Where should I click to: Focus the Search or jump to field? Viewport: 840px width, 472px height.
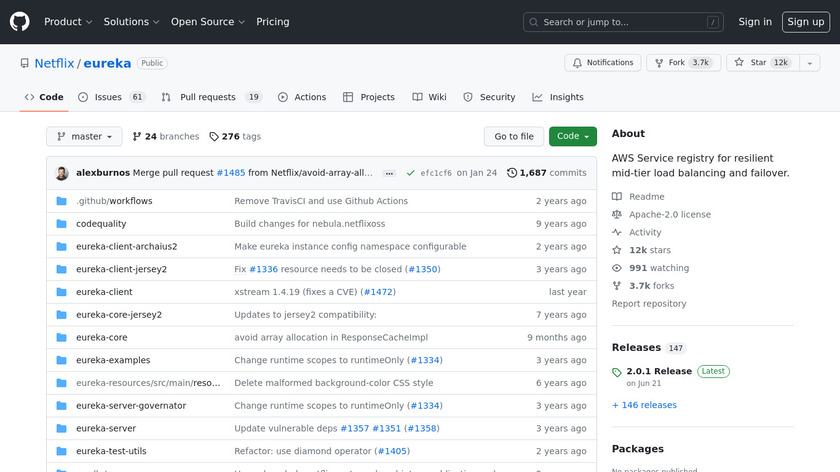tap(623, 22)
